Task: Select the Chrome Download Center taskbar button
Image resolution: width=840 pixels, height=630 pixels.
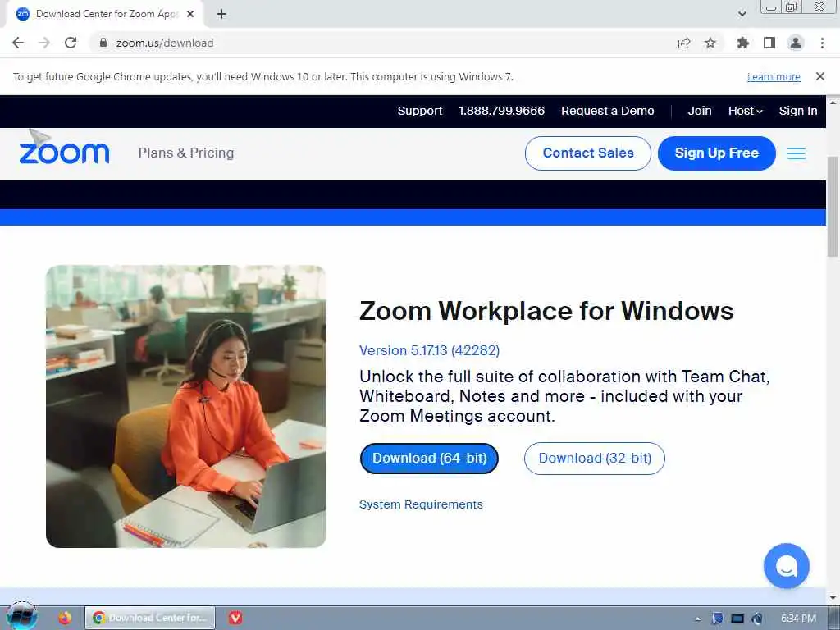Action: (x=150, y=618)
